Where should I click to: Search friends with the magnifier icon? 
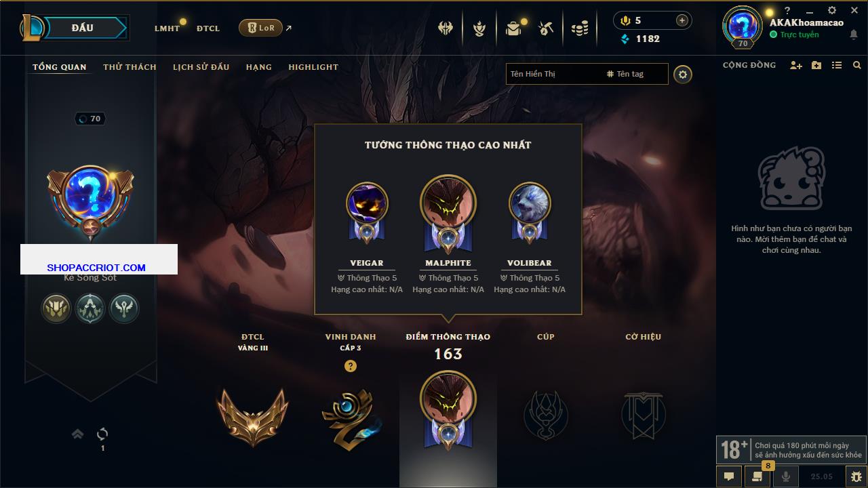pyautogui.click(x=857, y=65)
